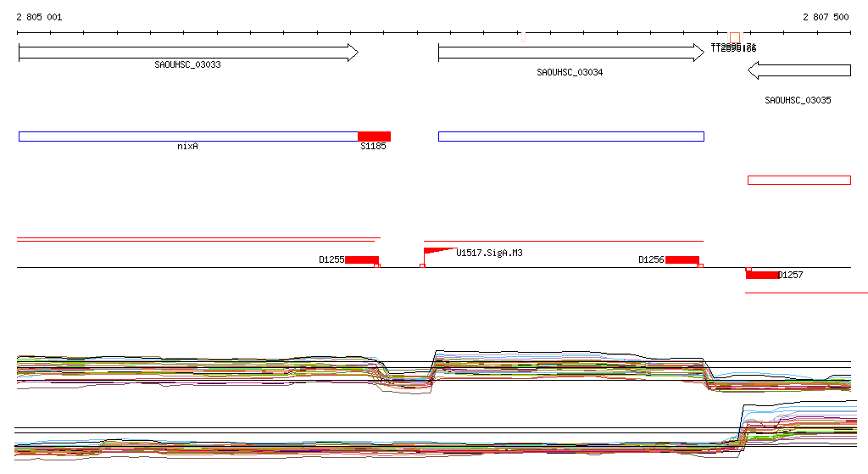Viewport: 868px width, 474px height.
Task: Select the blue box below SAOUHSC_03034
Action: [x=570, y=137]
